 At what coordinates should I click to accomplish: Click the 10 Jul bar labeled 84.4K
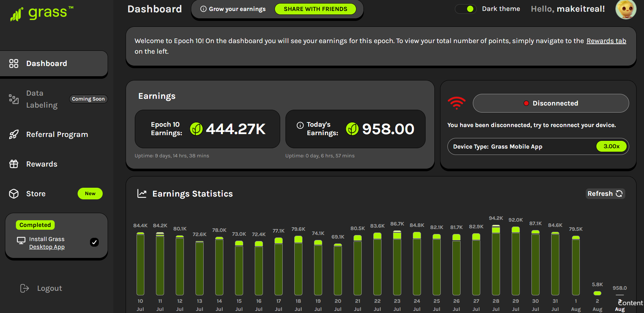140,264
